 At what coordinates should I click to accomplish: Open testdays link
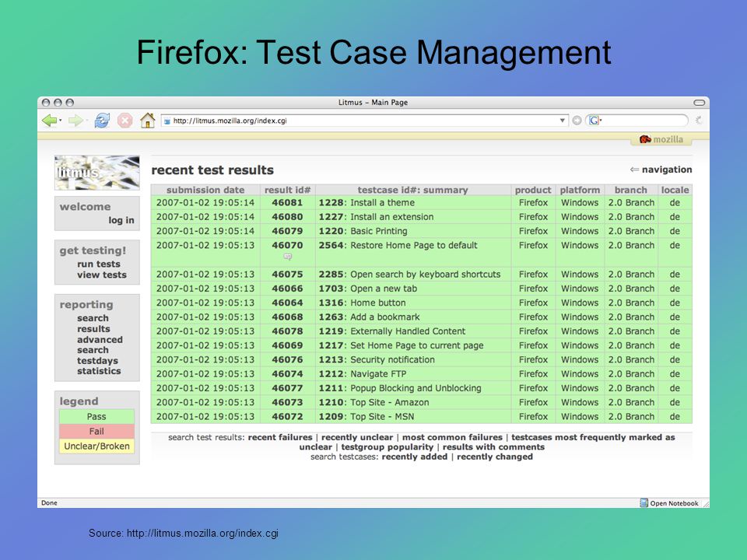(97, 360)
